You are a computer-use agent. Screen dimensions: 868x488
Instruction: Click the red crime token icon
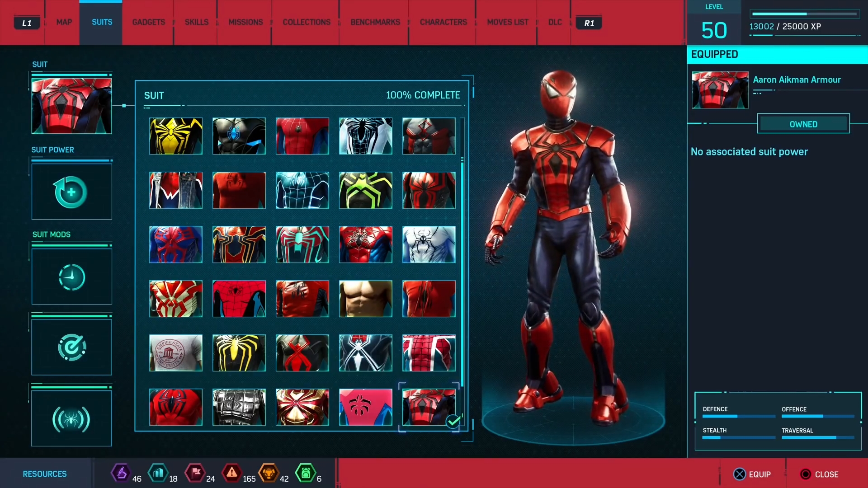pyautogui.click(x=232, y=473)
